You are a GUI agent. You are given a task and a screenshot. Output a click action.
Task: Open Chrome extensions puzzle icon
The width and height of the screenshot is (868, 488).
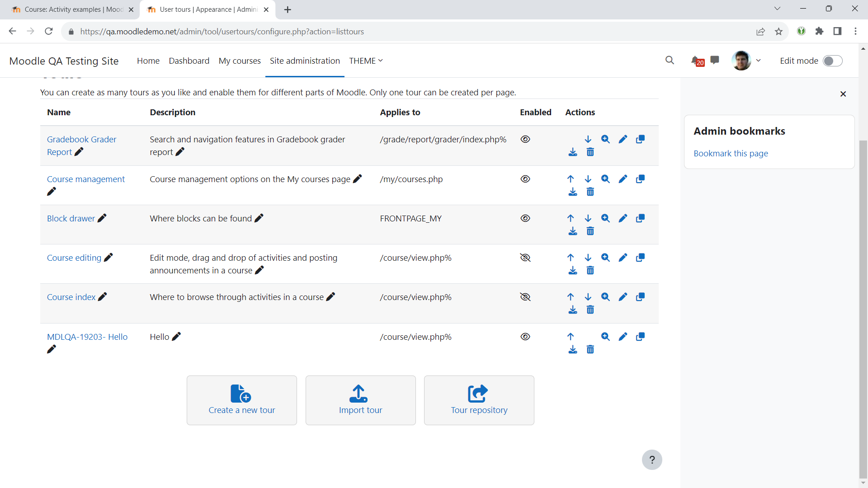coord(819,31)
